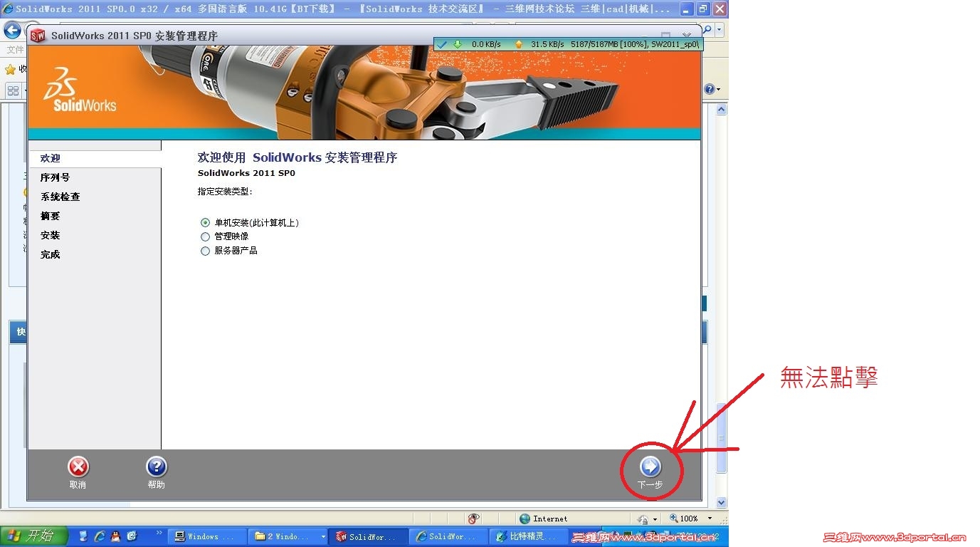The height and width of the screenshot is (547, 980).
Task: Click the green download arrow icon
Action: [x=458, y=44]
